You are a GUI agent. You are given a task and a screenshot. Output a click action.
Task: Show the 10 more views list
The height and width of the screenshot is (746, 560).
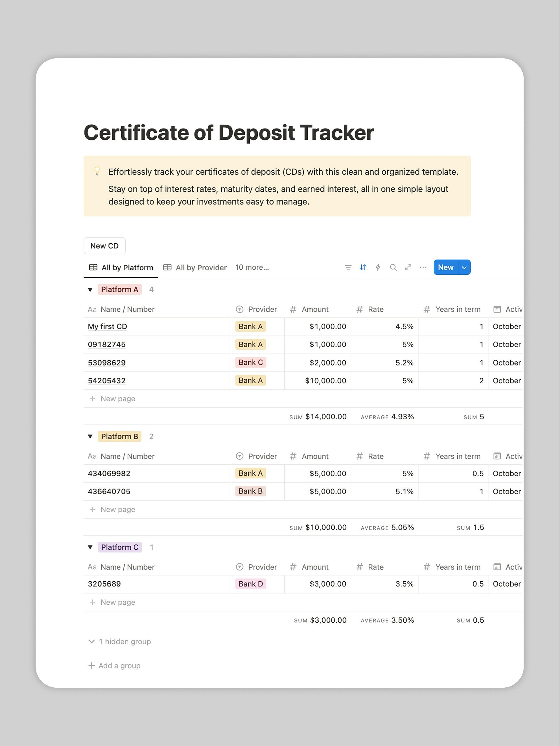252,267
